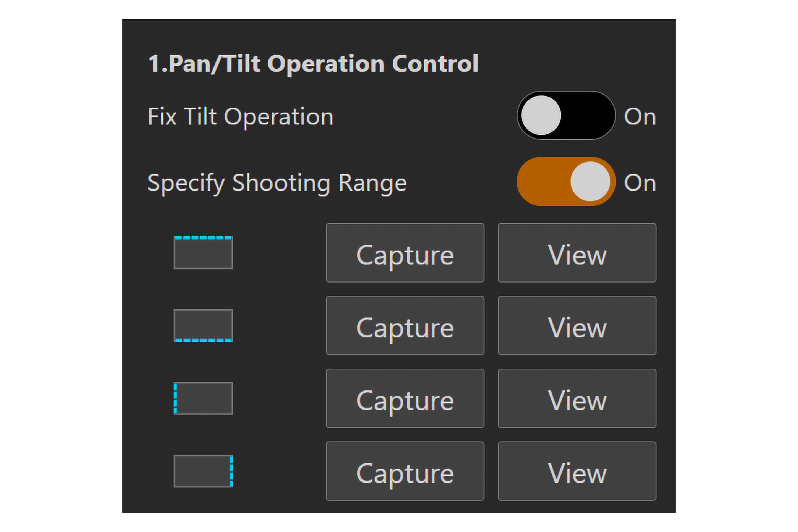Open View for the top shooting range
Screen dimensions: 798x532
coord(577,253)
